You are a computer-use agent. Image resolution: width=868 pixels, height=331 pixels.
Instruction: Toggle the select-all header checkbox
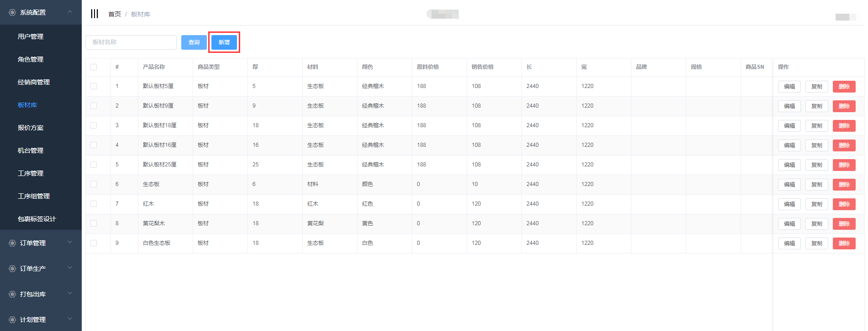point(94,67)
